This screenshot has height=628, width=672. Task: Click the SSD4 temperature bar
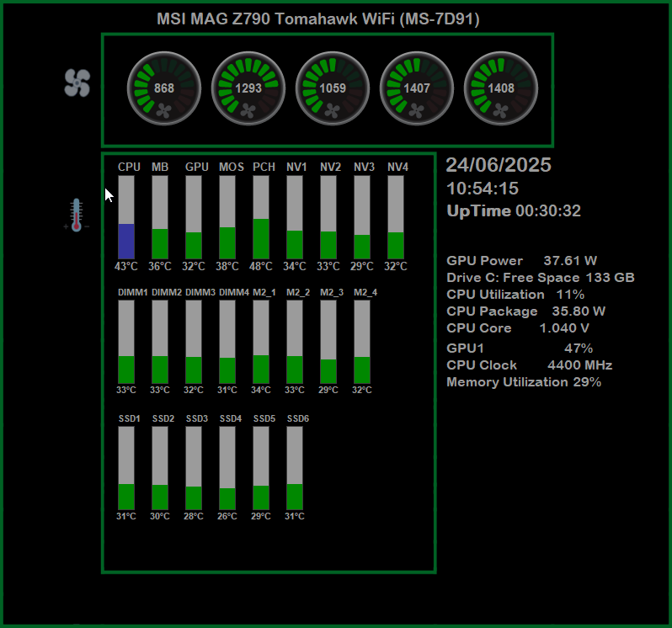coord(227,468)
